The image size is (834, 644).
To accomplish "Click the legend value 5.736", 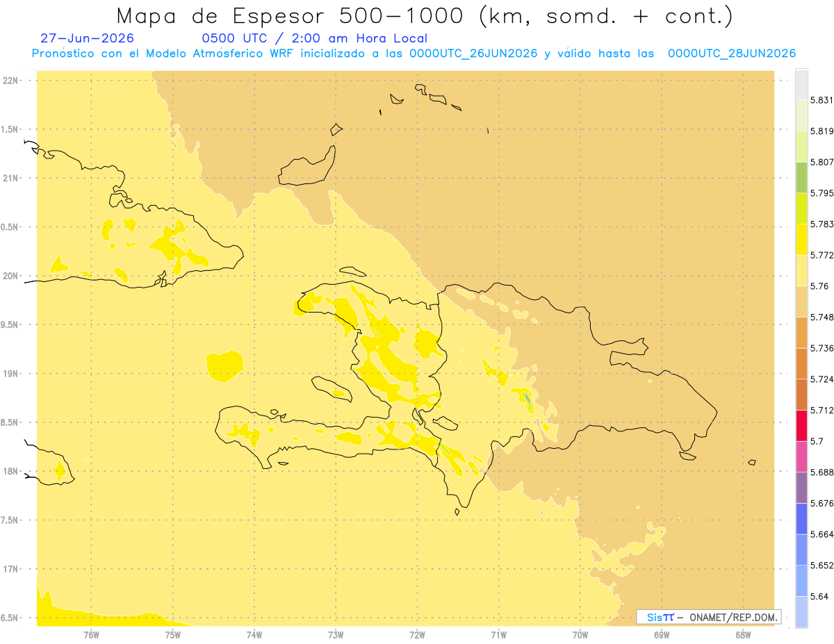I will coord(821,348).
